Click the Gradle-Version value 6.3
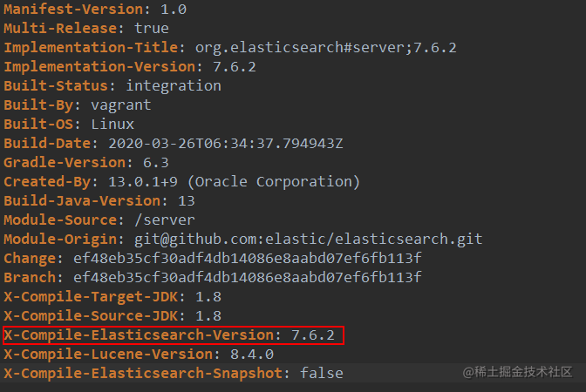 click(x=156, y=163)
